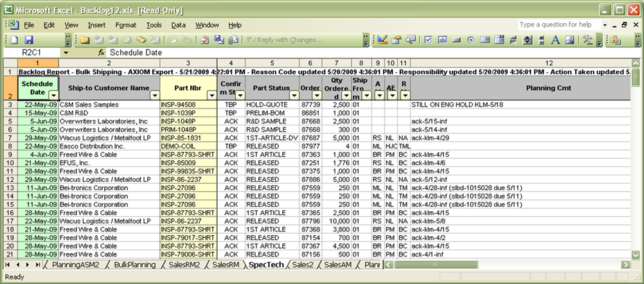644x284 pixels.
Task: Click cell Easco Distribution Inc.
Action: coord(109,146)
